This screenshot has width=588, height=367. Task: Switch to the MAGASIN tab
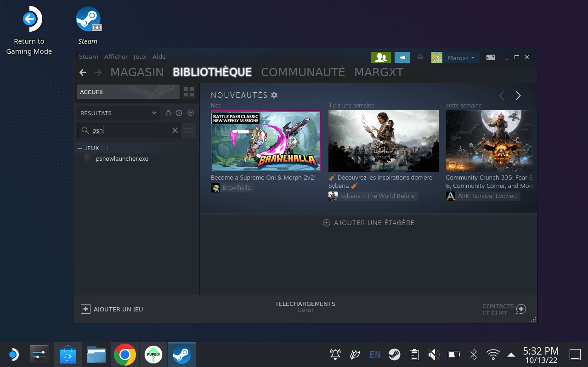[137, 72]
